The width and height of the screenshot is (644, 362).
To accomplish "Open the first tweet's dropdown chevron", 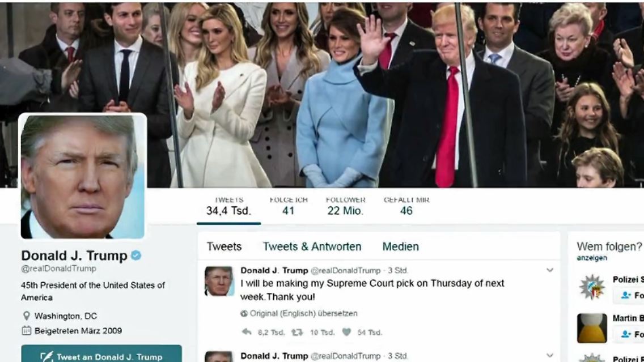I will point(550,270).
